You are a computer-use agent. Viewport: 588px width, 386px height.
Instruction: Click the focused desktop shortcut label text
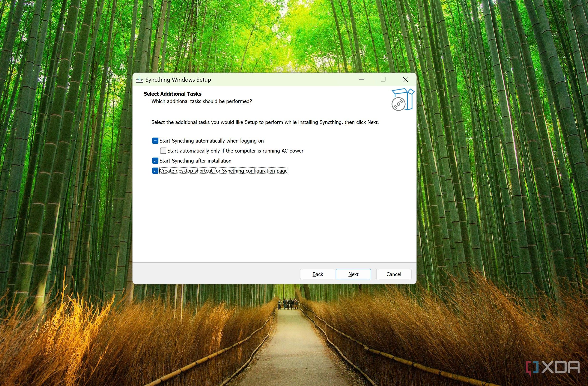pos(223,171)
